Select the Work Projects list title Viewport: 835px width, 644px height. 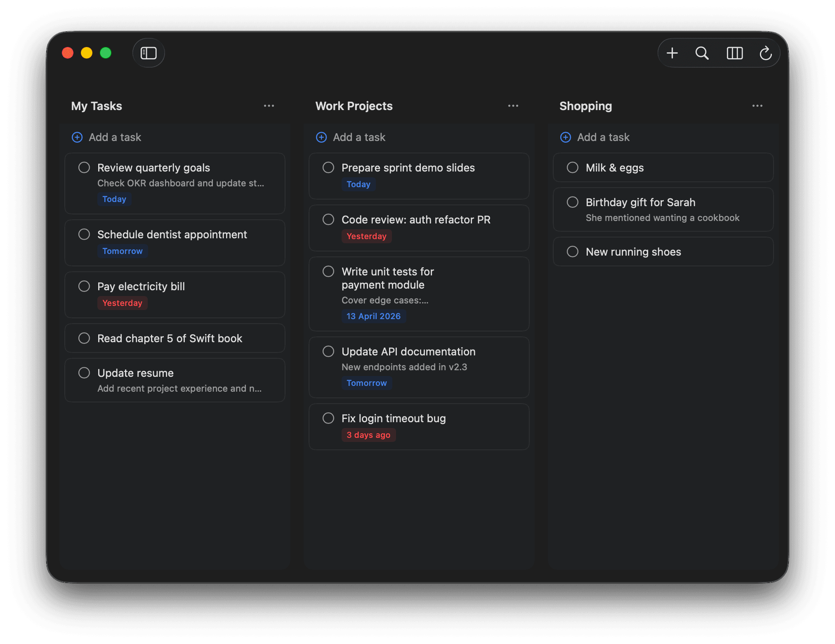coord(354,106)
